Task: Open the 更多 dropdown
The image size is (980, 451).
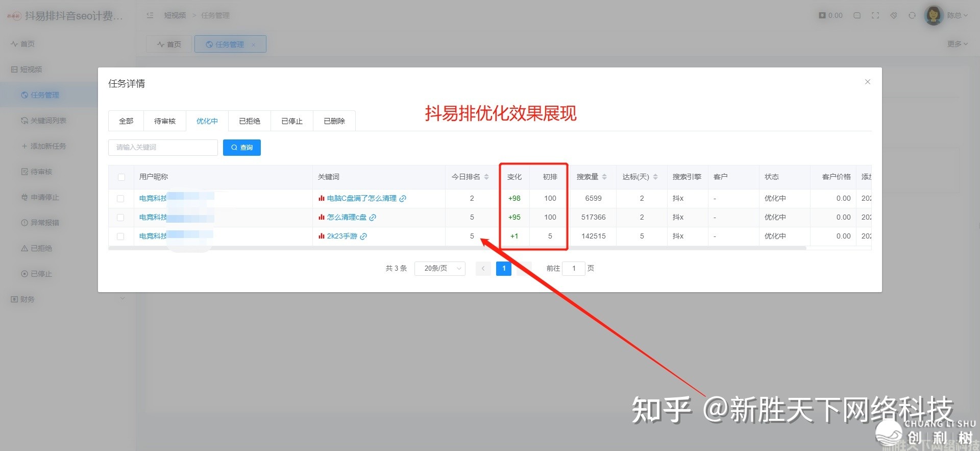Action: [957, 44]
